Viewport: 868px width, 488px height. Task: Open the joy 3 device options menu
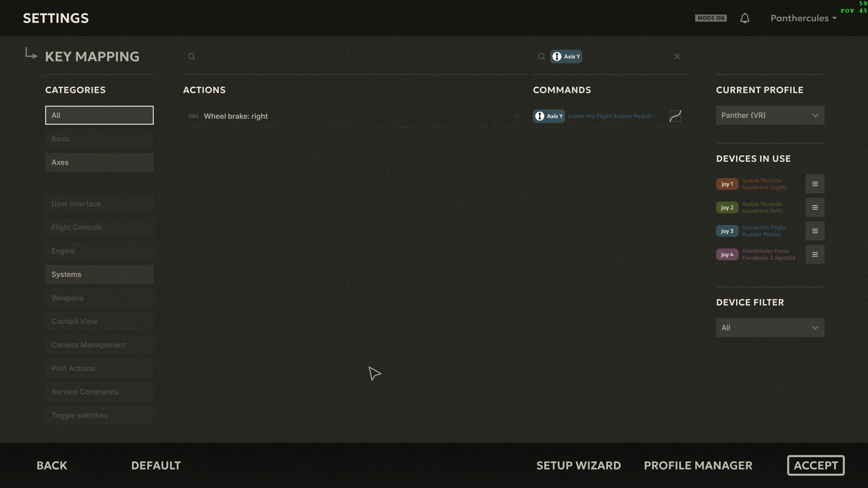815,231
